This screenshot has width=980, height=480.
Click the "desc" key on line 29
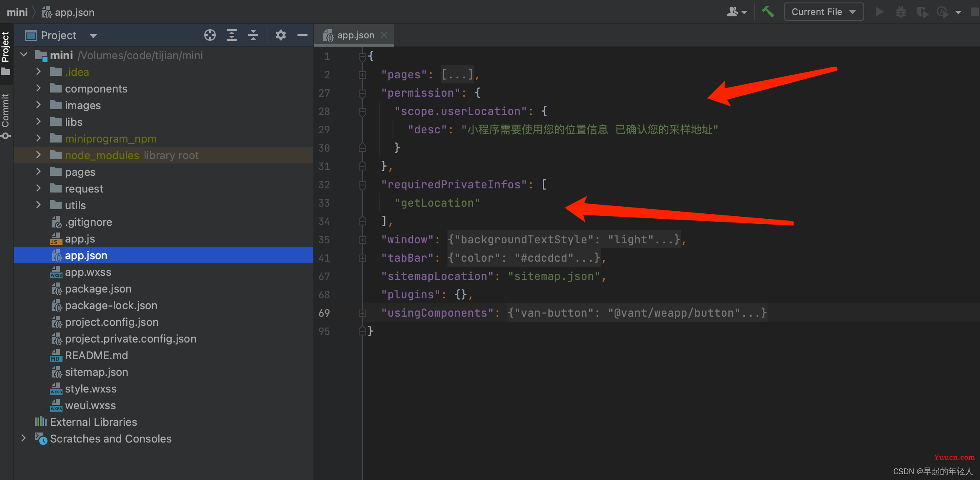tap(427, 130)
